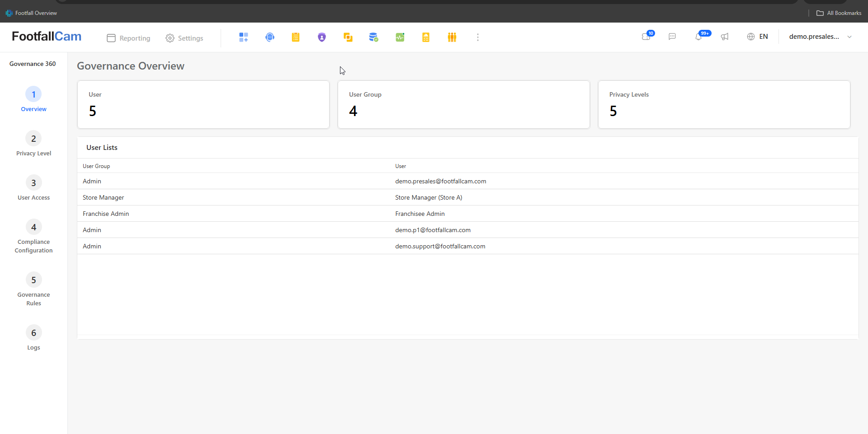The image size is (868, 434).
Task: Go to step 1 Overview
Action: tap(33, 99)
